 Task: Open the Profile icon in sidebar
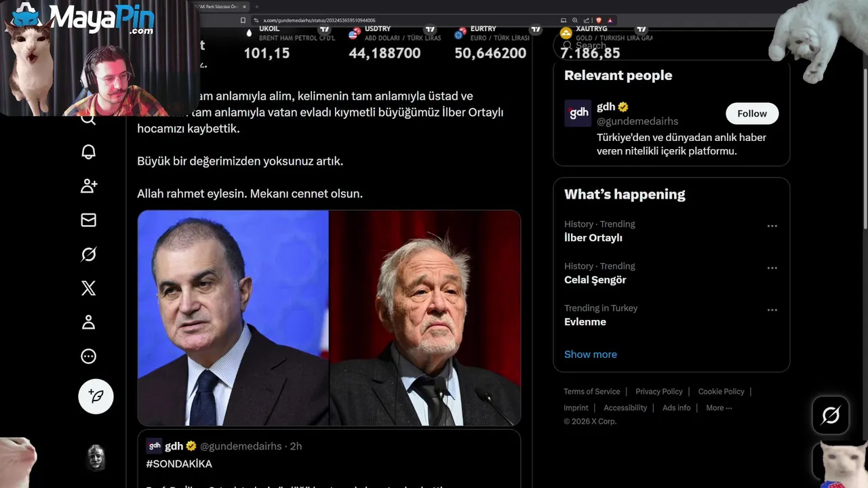[88, 322]
